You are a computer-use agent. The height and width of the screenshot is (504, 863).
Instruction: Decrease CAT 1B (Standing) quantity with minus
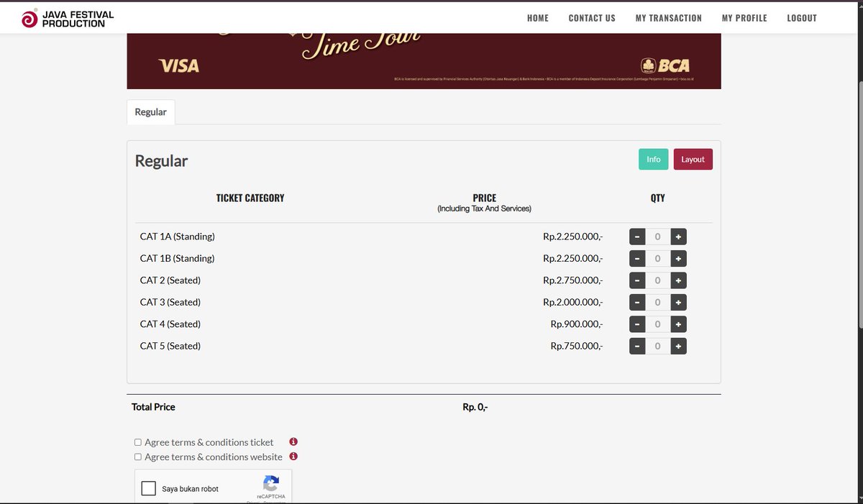[x=637, y=259]
